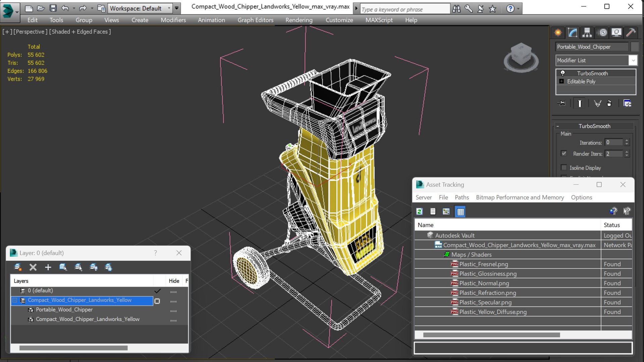Open the Display panel tab
Viewport: 644px width, 362px height.
coord(616,33)
